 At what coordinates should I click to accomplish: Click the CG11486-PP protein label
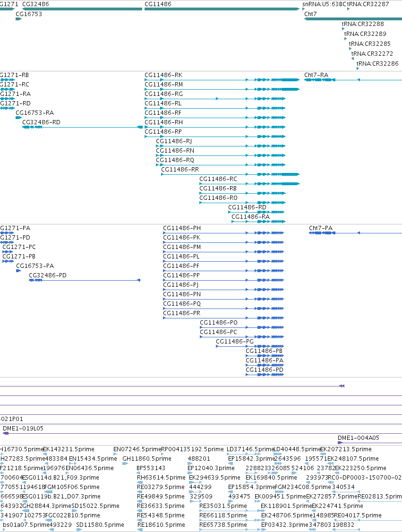[181, 276]
